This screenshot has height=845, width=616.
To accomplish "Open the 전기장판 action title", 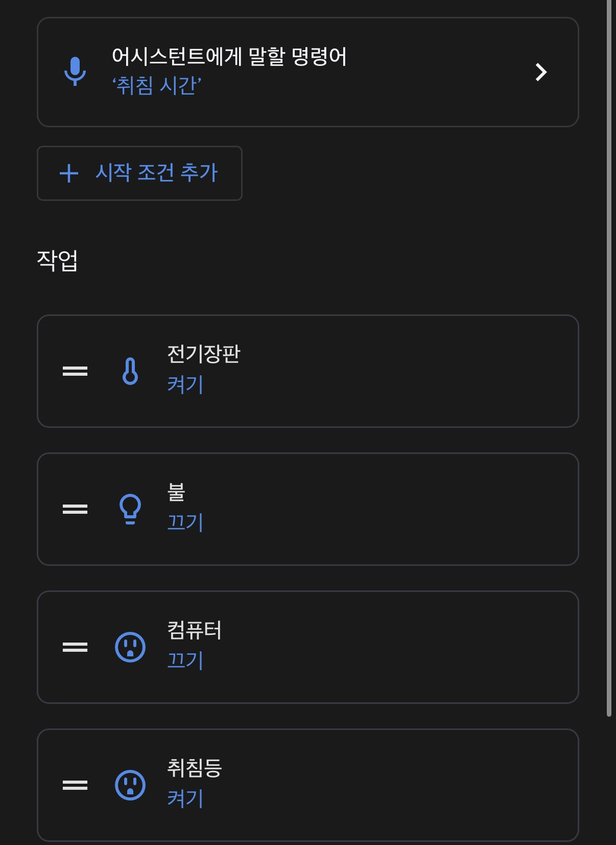I will 203,354.
